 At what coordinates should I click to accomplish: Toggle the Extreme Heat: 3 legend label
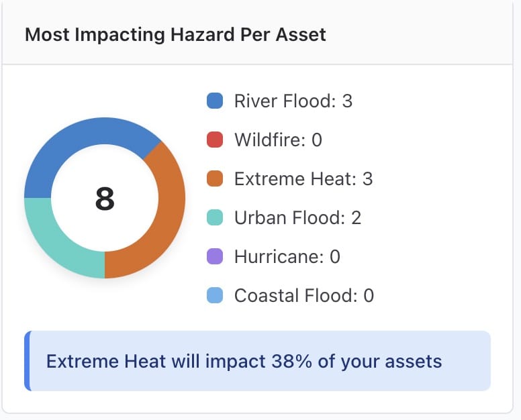click(x=303, y=179)
